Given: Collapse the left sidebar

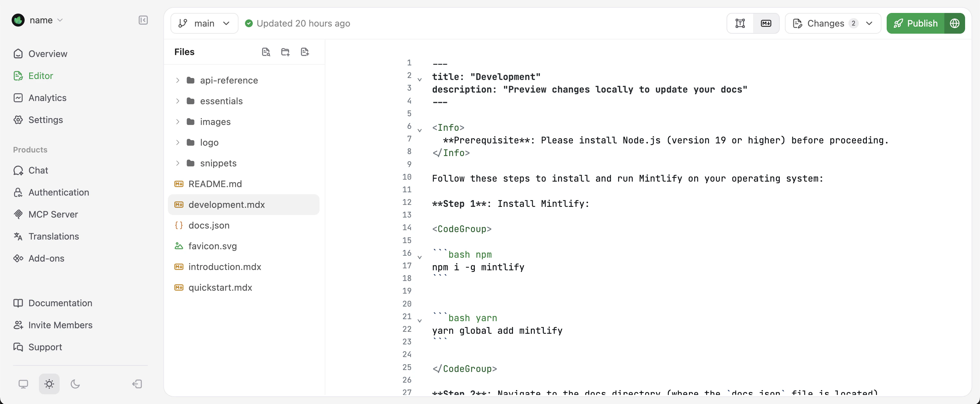Looking at the screenshot, I should pos(143,20).
